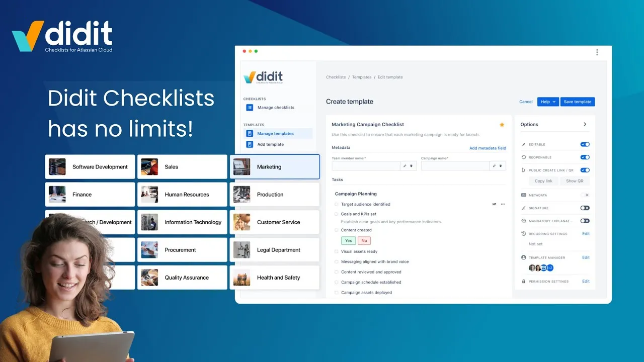Click the pencil icon in Team member name field
The height and width of the screenshot is (362, 644).
(405, 166)
